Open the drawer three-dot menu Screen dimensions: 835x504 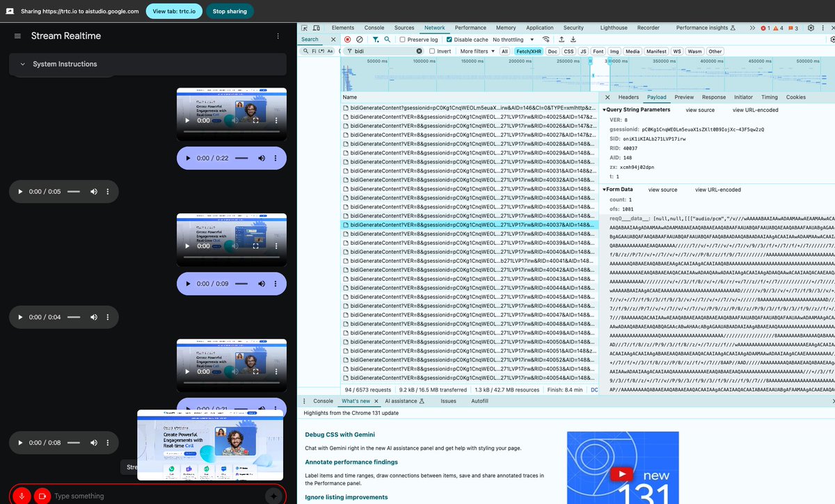click(304, 401)
